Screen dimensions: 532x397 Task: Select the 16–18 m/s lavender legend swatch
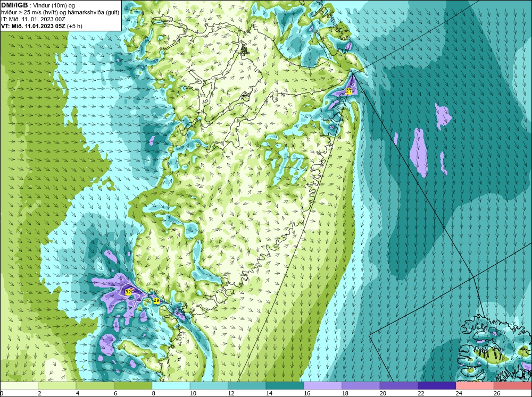(323, 386)
